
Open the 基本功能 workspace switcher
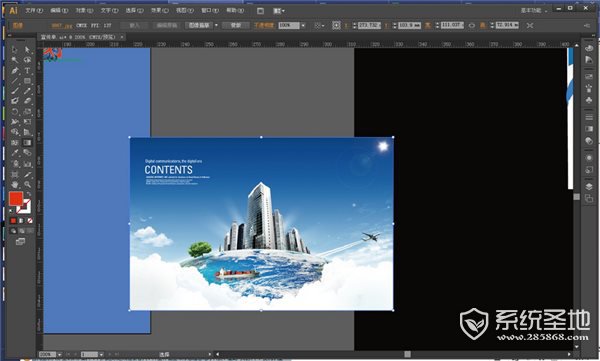[534, 10]
